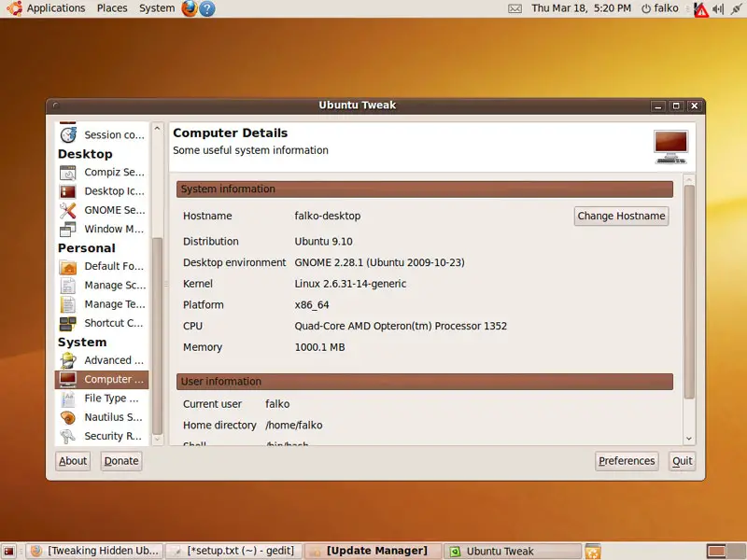Click the 1000.1 MB memory value
The image size is (747, 560).
pyautogui.click(x=319, y=347)
